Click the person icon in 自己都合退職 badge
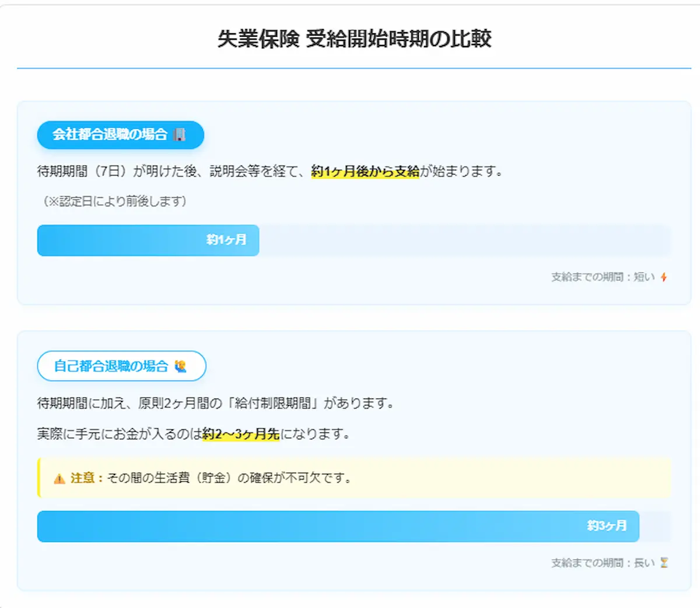This screenshot has height=608, width=700. pyautogui.click(x=181, y=366)
